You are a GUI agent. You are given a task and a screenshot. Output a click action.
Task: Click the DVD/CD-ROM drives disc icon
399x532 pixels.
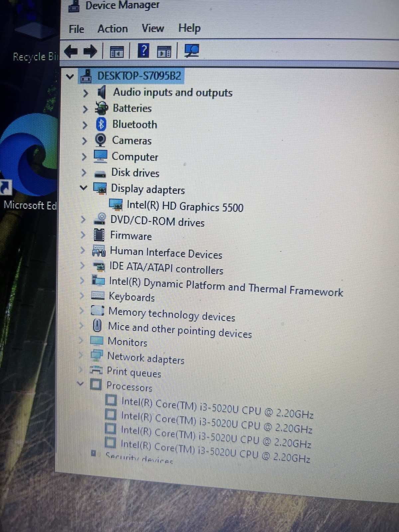[99, 218]
